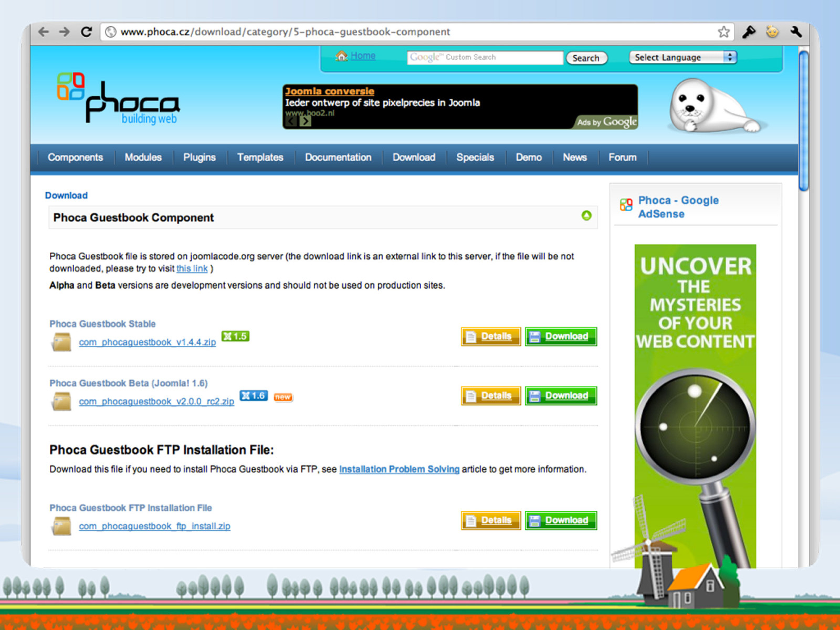The height and width of the screenshot is (630, 840).
Task: Click the Home house icon
Action: click(x=342, y=56)
